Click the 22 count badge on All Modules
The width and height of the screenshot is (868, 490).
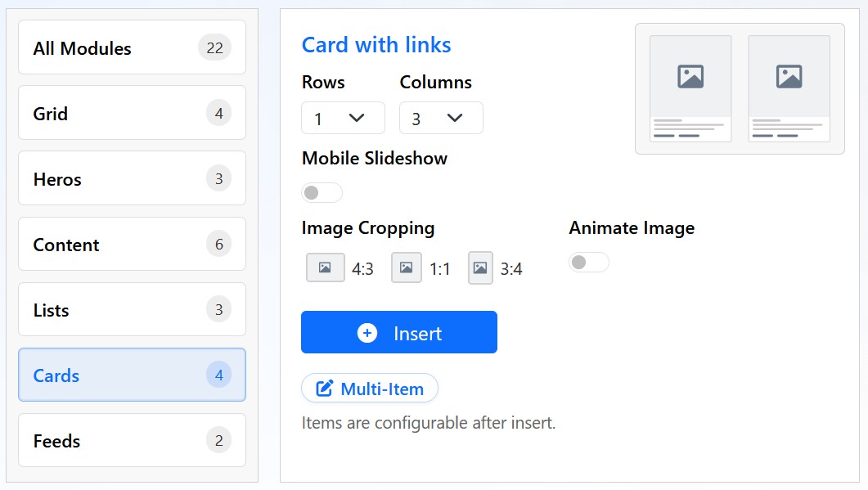click(x=215, y=47)
